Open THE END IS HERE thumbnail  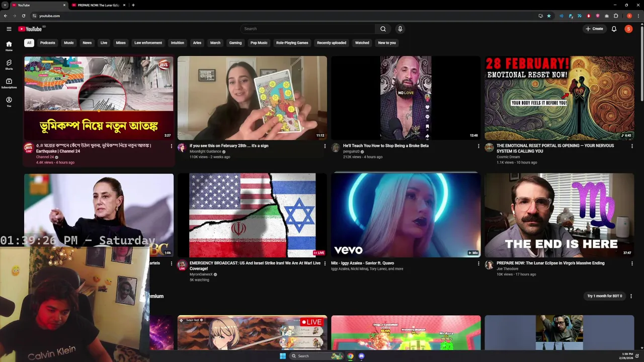point(559,215)
